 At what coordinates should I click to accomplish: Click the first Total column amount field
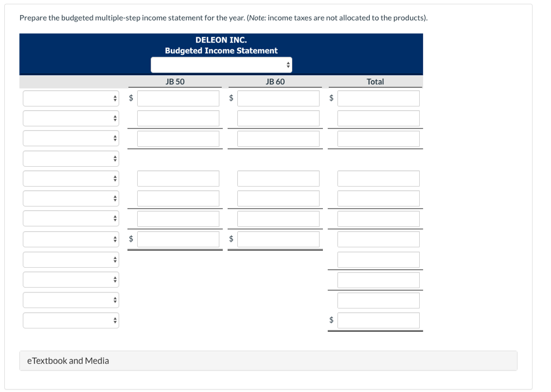[378, 98]
